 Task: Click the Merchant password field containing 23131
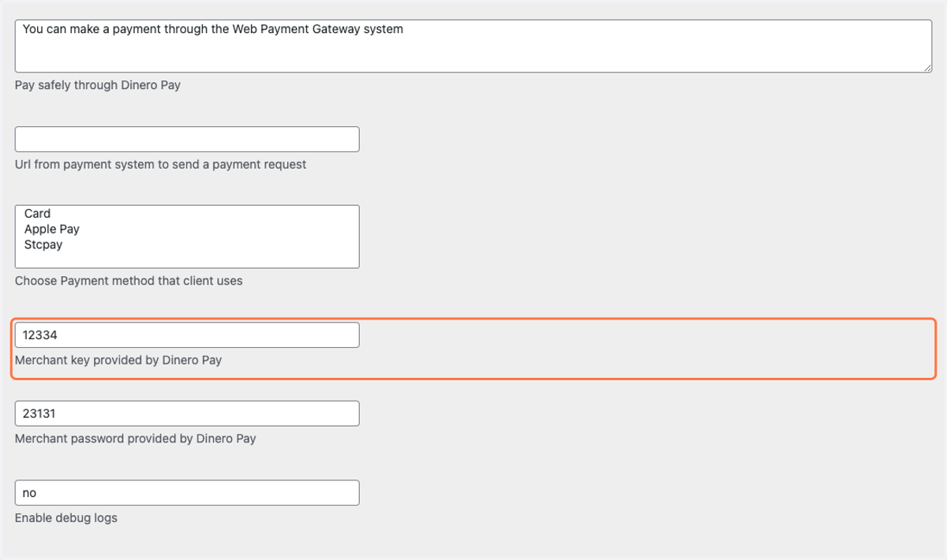pyautogui.click(x=187, y=414)
